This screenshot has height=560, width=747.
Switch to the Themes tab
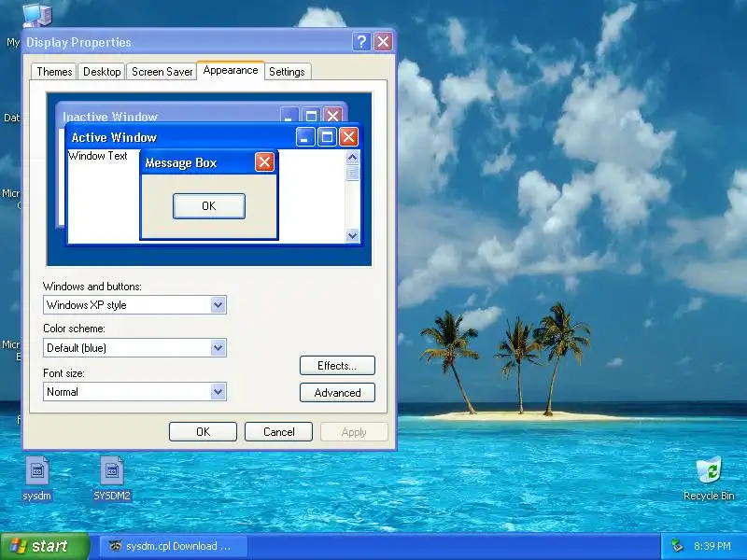pyautogui.click(x=54, y=72)
